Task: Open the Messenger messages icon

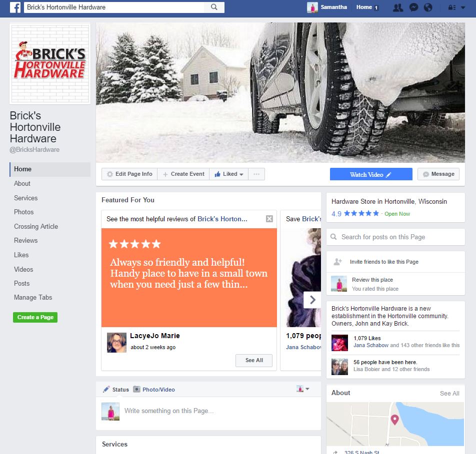Action: (x=413, y=7)
